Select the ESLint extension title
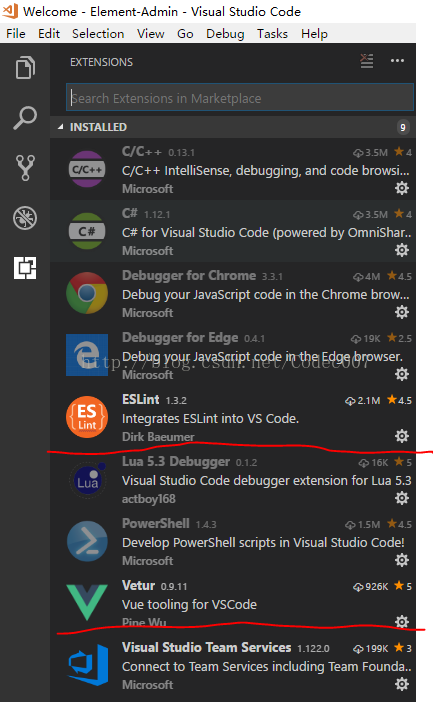The image size is (433, 702). (141, 399)
